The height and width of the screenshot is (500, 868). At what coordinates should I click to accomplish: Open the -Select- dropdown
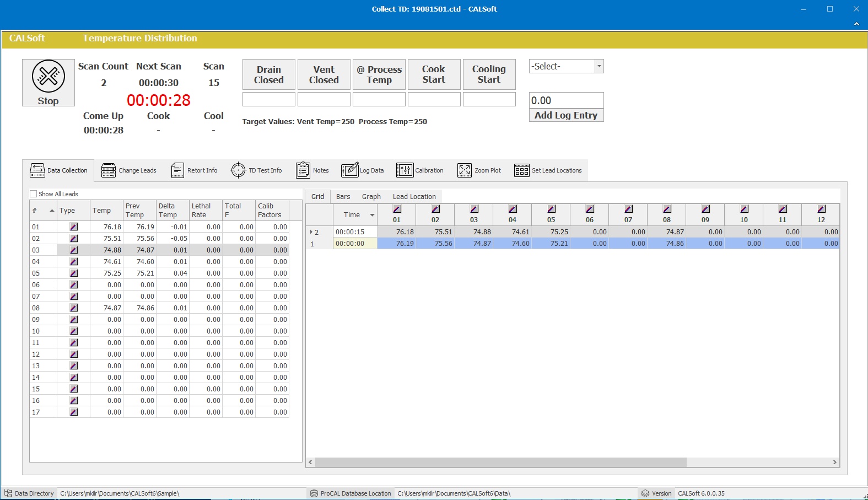(x=599, y=66)
